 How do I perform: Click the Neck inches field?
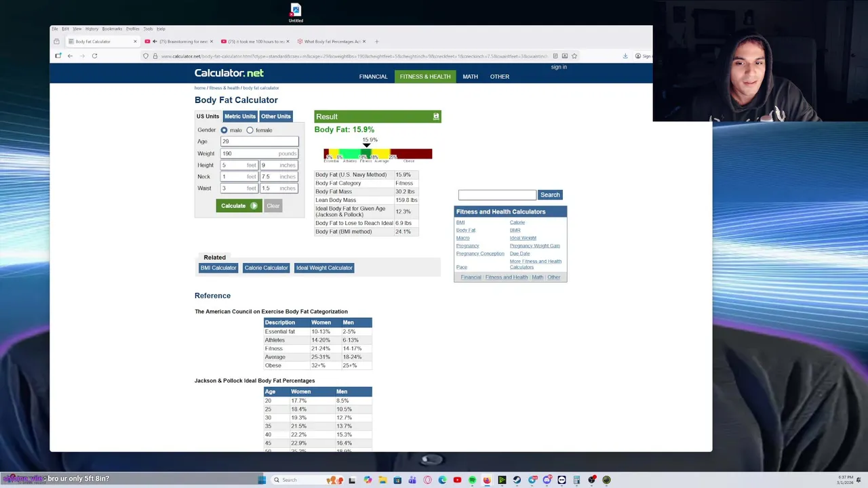(279, 177)
